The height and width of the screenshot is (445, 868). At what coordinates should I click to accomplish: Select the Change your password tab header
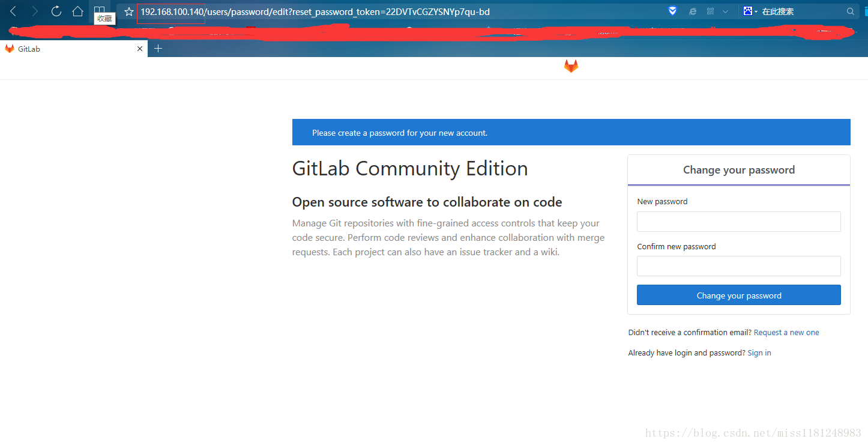click(x=738, y=170)
